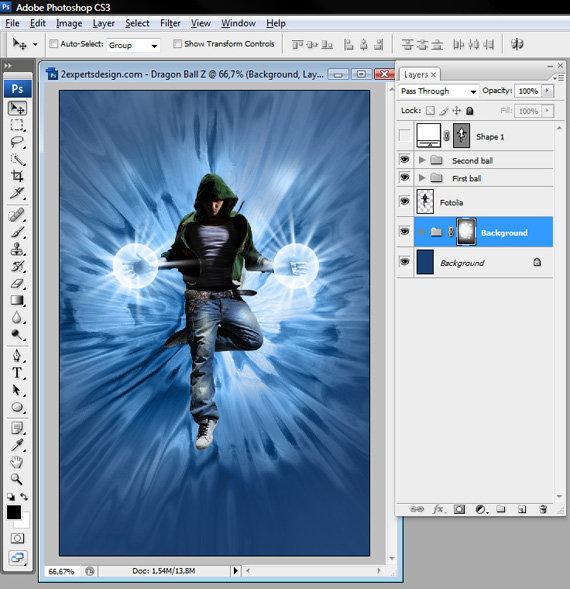
Task: Select the Slice tool
Action: pos(17,193)
